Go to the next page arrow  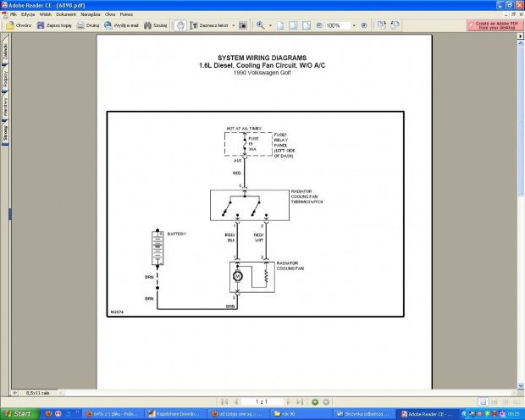point(289,402)
